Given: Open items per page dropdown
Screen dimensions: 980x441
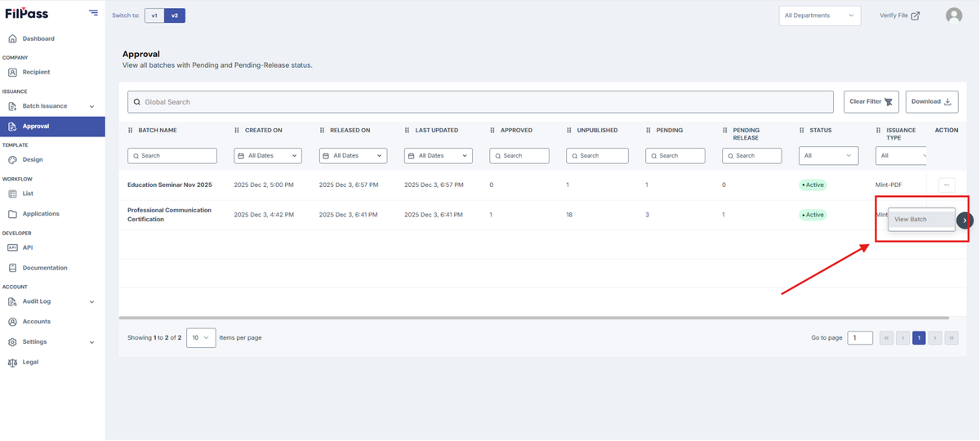Looking at the screenshot, I should point(201,337).
